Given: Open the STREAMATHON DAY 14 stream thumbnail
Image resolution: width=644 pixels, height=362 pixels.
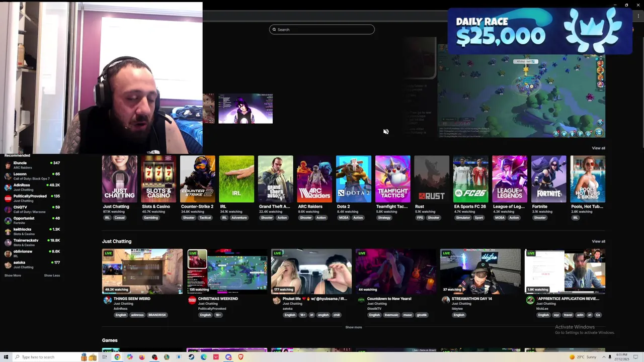Looking at the screenshot, I should [480, 271].
